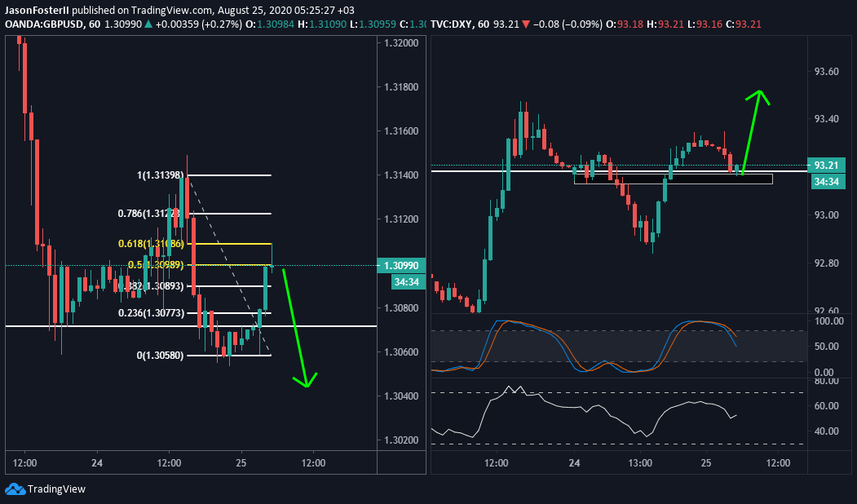
Task: Click 1.31800 on the GBPUSD price axis
Action: 401,87
